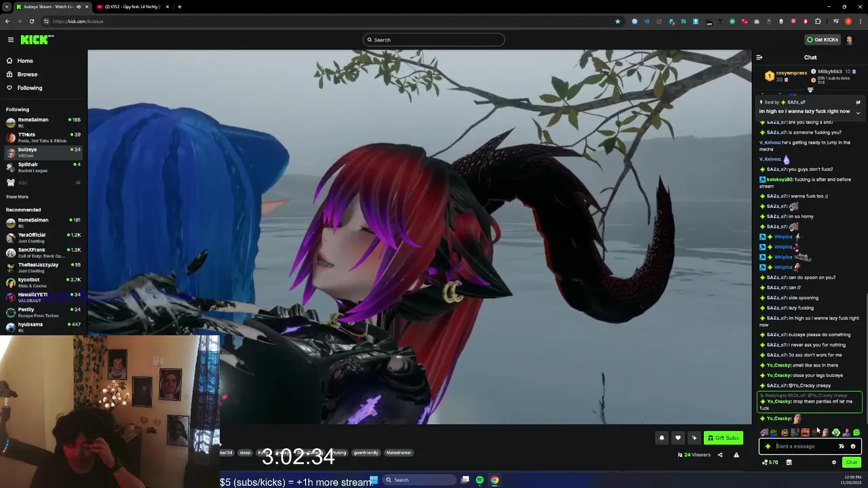Open the 24 Viewers list

pyautogui.click(x=694, y=455)
